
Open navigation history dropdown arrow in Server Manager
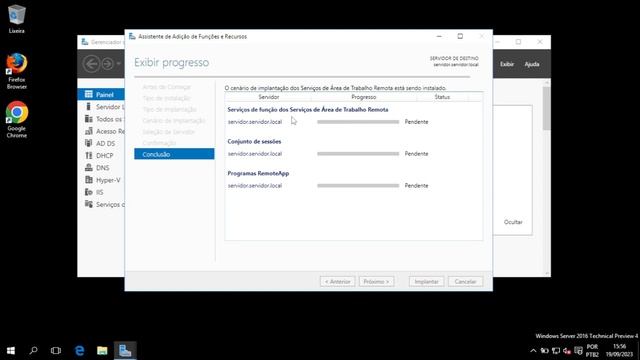[x=118, y=64]
